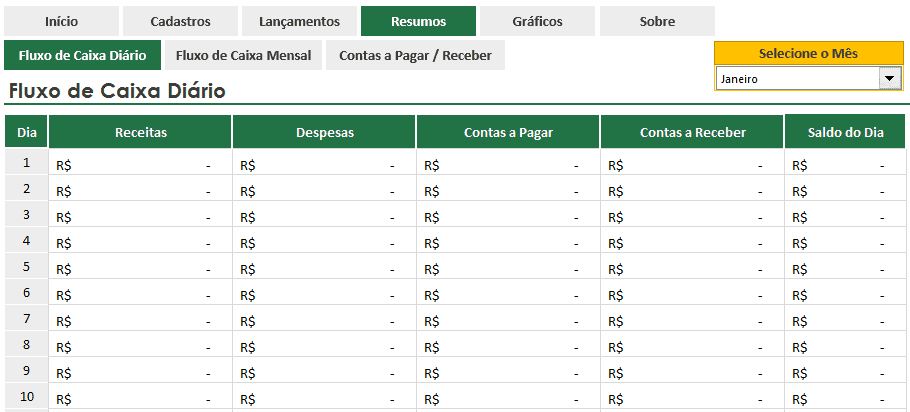Open the Início navigation tab
This screenshot has width=910, height=412.
click(x=61, y=21)
